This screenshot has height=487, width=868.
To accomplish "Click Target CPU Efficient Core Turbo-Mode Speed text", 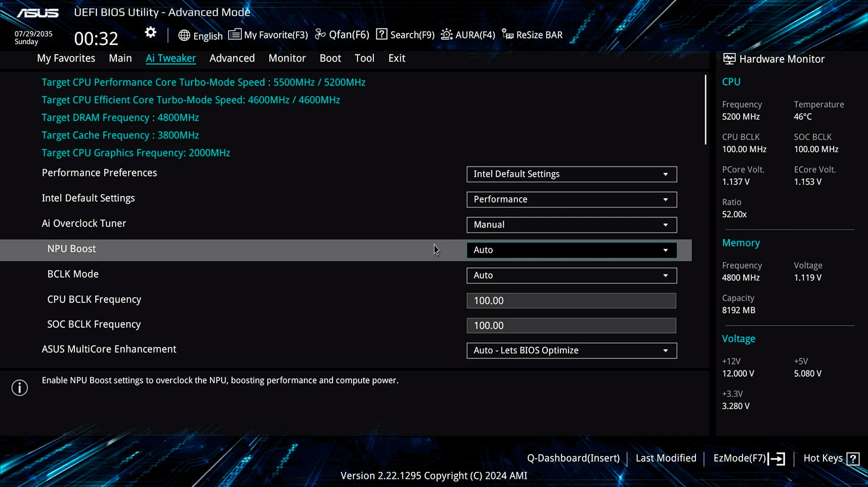I will [x=191, y=100].
